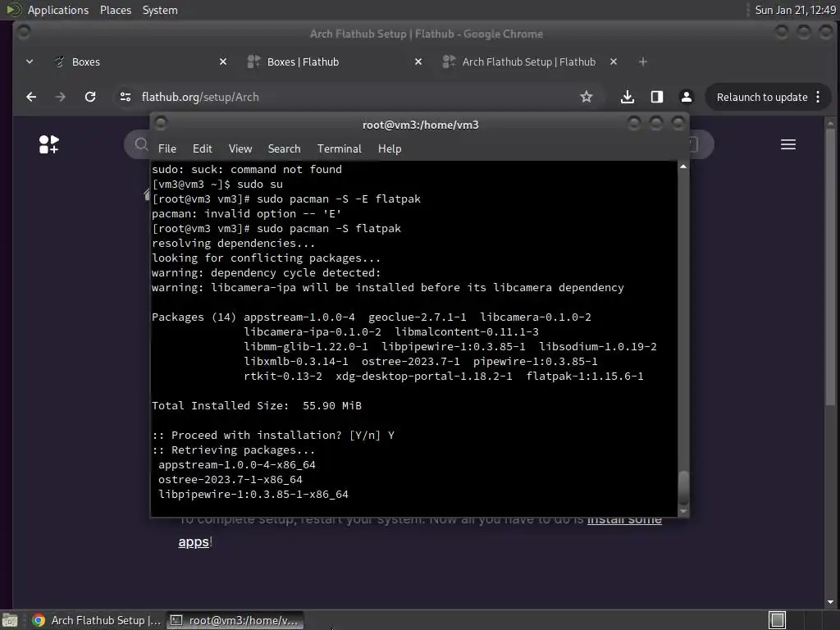The height and width of the screenshot is (630, 840).
Task: Click the Flathub logo icon
Action: tap(48, 144)
